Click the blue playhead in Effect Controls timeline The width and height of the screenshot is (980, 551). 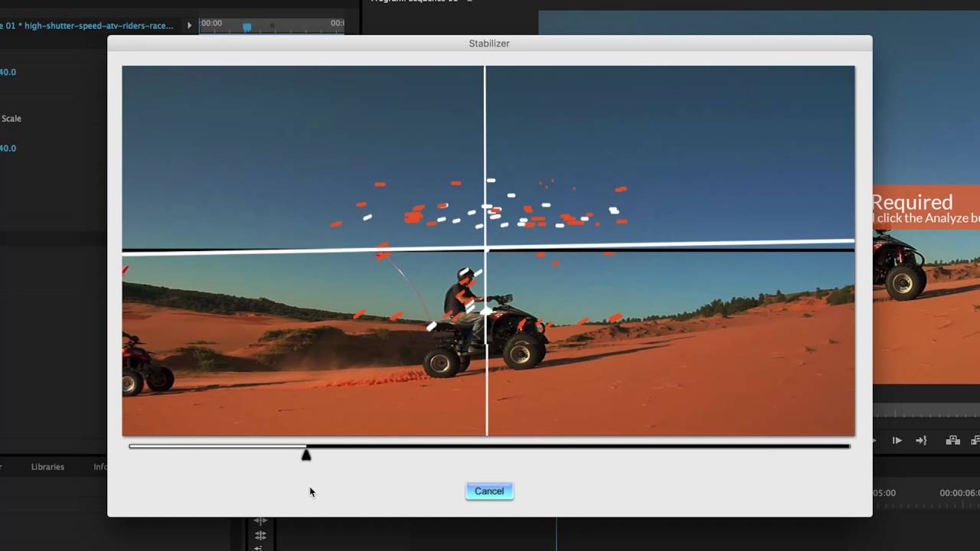pyautogui.click(x=247, y=27)
